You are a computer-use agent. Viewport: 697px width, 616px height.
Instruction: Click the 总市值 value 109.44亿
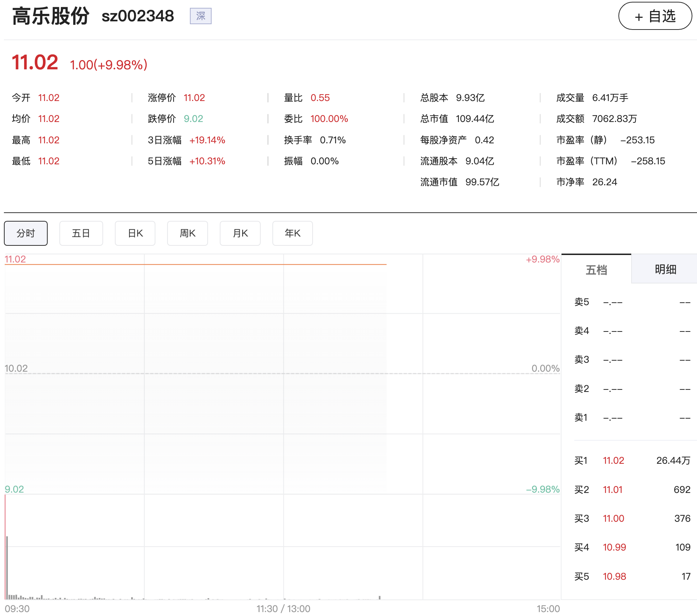[475, 119]
